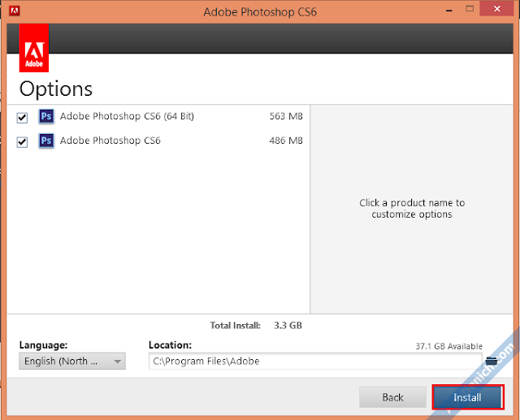Click the Adobe logo in the header
The width and height of the screenshot is (520, 420).
34,48
